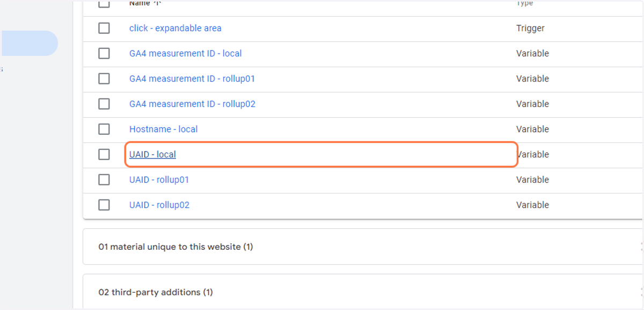This screenshot has height=310, width=644.
Task: Tick checkbox for 'click - expandable area'
Action: 104,28
